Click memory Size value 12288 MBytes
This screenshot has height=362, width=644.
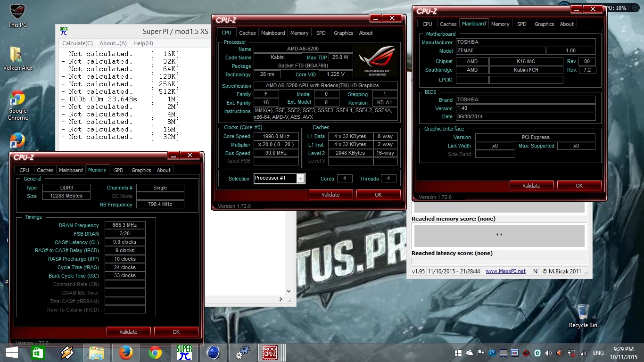pyautogui.click(x=66, y=196)
